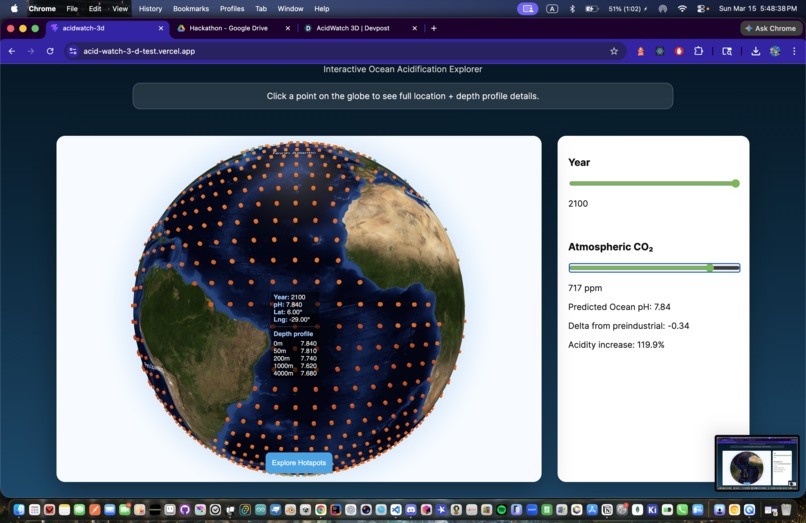The width and height of the screenshot is (806, 523).
Task: Open Google Chrome from the dock
Action: click(x=320, y=510)
